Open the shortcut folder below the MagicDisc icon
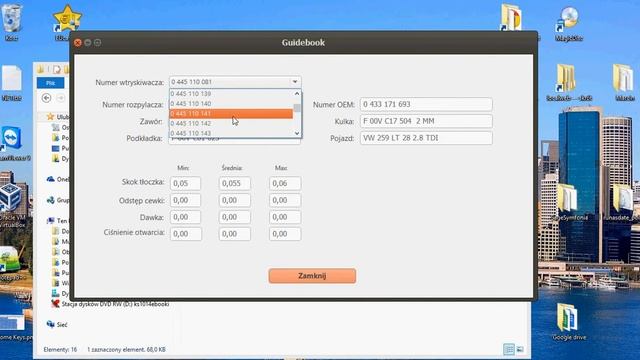The image size is (640, 360). (x=569, y=82)
